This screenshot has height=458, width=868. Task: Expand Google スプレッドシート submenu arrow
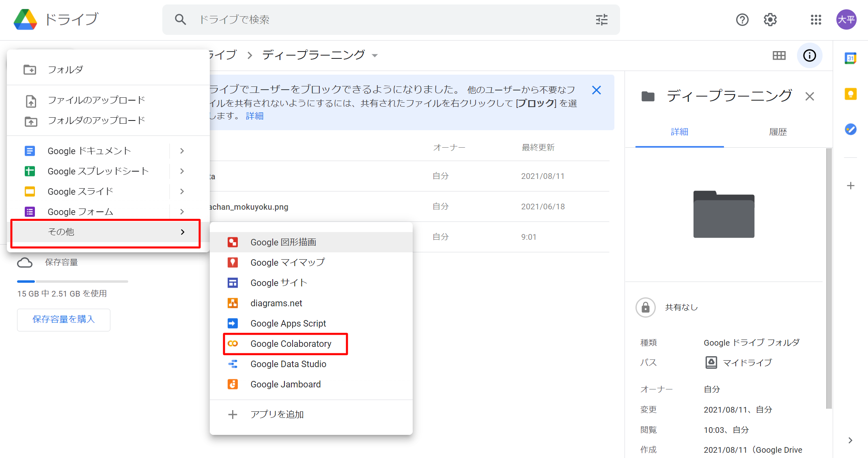tap(182, 171)
